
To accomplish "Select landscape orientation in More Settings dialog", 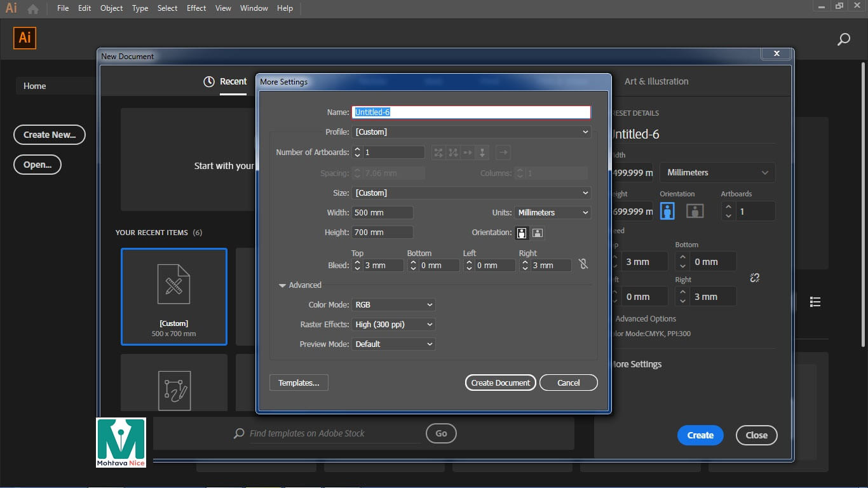I will tap(537, 233).
